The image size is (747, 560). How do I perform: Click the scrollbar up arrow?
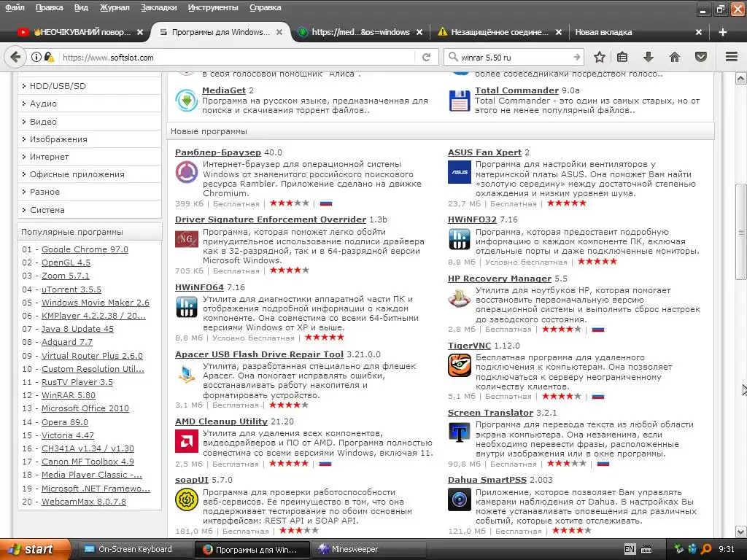741,79
